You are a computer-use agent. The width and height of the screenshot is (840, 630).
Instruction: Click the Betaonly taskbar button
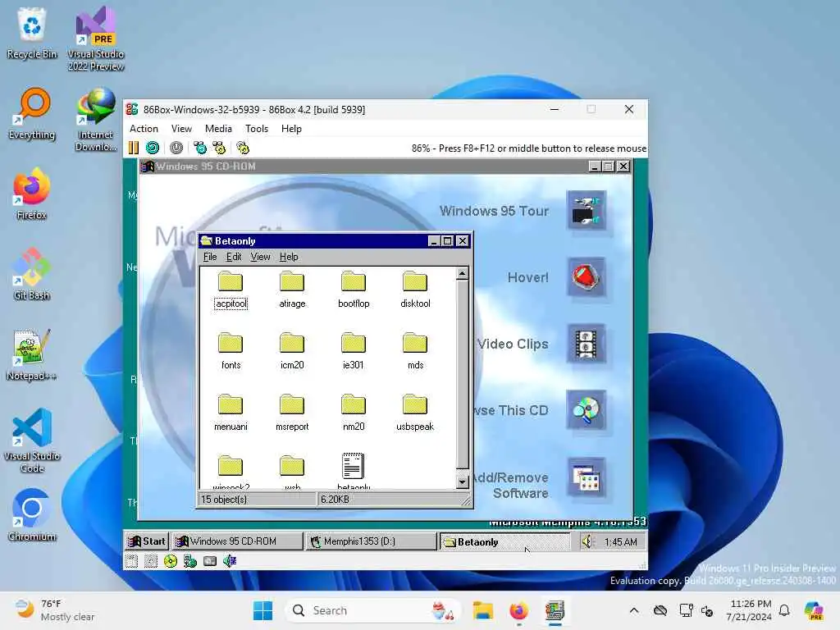tap(505, 541)
